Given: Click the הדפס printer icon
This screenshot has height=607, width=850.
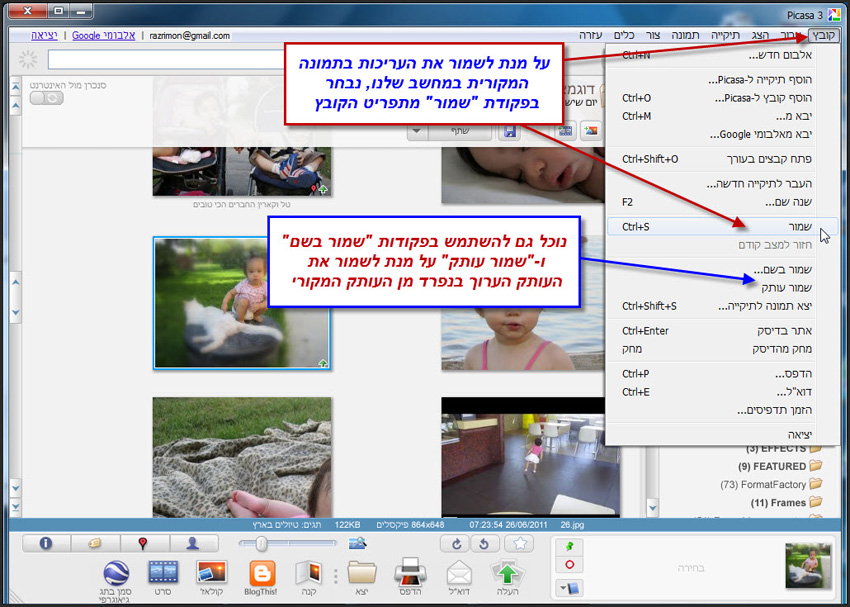Looking at the screenshot, I should (x=410, y=578).
